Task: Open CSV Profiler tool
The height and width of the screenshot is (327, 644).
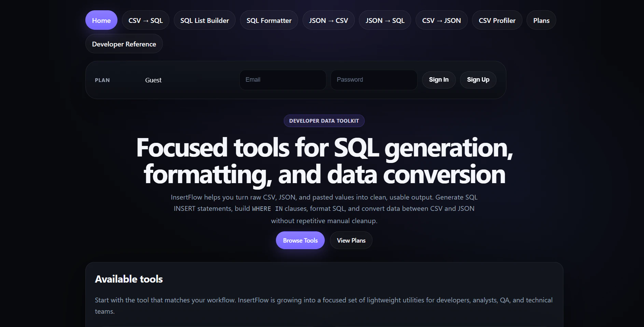Action: (497, 20)
